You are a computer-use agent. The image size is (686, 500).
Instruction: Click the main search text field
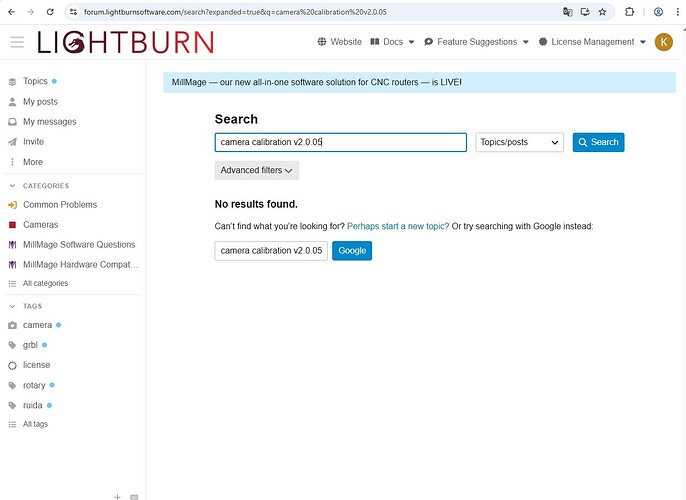point(340,142)
